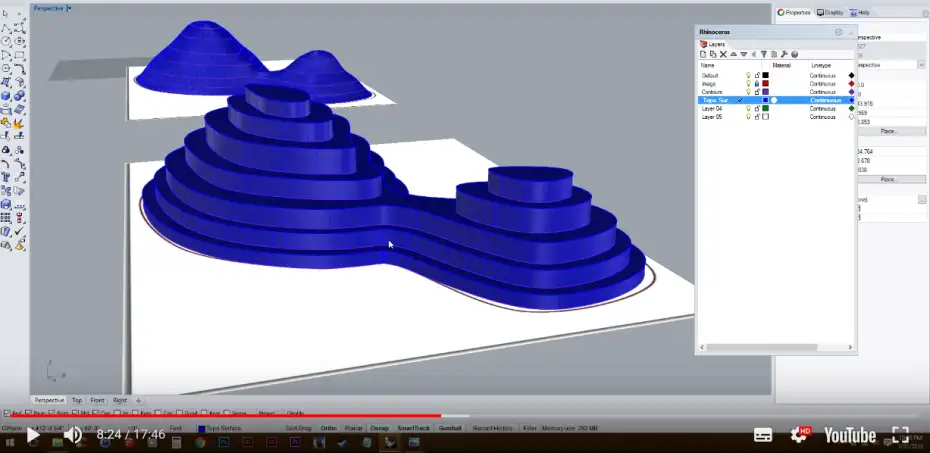Open the Properties panel tab
This screenshot has width=930, height=453.
[x=794, y=12]
